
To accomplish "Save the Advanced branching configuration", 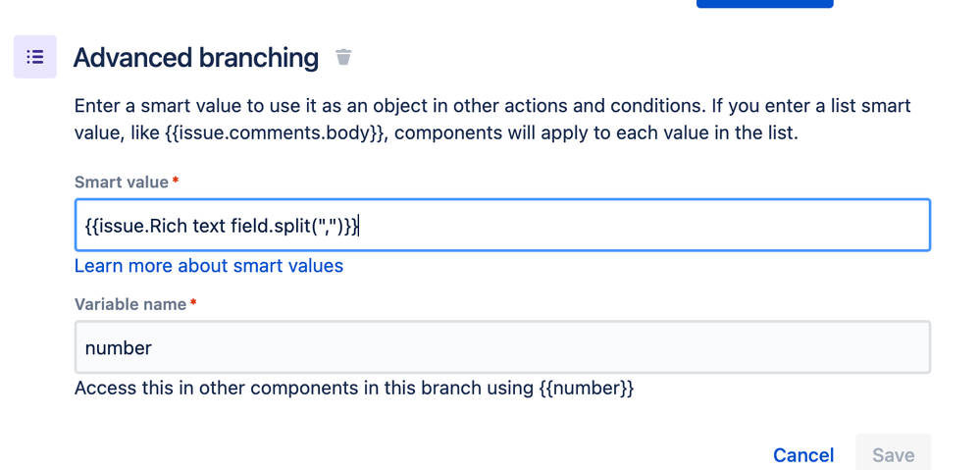I will coord(893,455).
